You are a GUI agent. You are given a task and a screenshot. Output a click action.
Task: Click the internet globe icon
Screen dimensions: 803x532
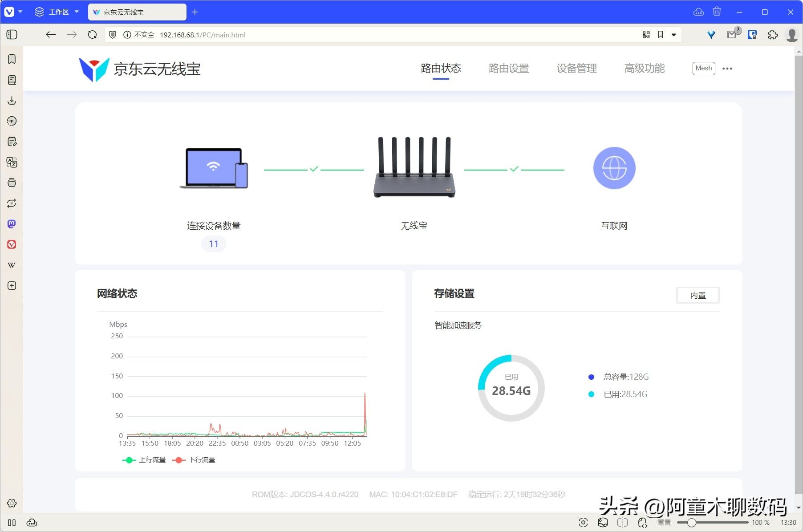[614, 168]
